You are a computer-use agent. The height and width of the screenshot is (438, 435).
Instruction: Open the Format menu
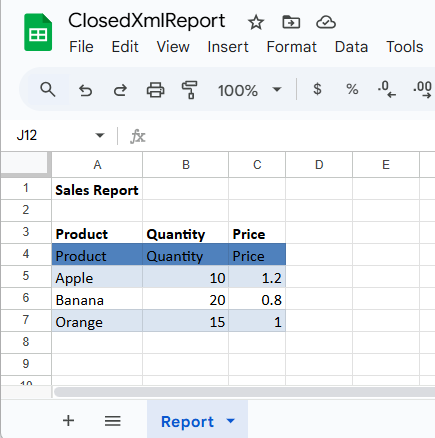(291, 47)
